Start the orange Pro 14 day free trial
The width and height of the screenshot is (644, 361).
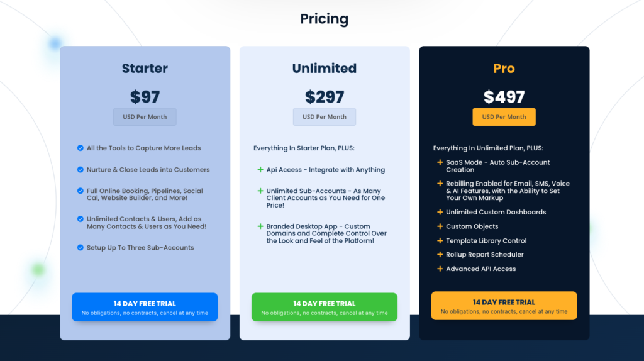click(x=504, y=306)
